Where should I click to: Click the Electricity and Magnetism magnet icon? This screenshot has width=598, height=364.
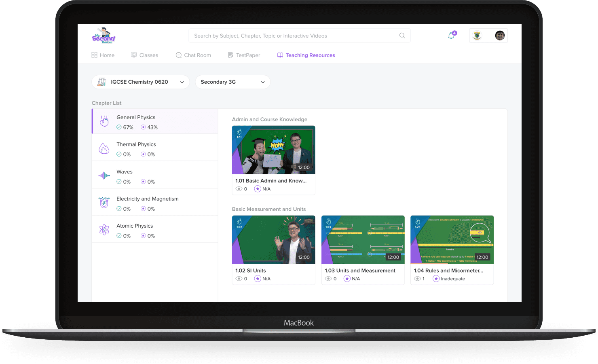pyautogui.click(x=104, y=203)
